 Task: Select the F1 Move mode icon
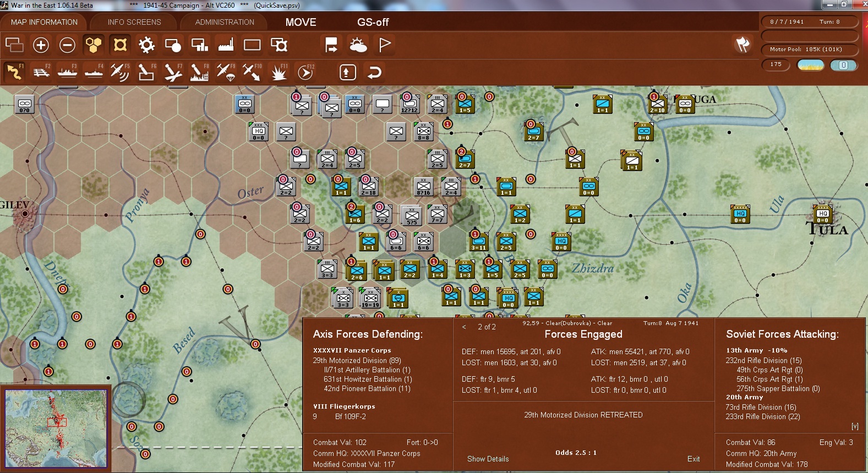pos(15,72)
